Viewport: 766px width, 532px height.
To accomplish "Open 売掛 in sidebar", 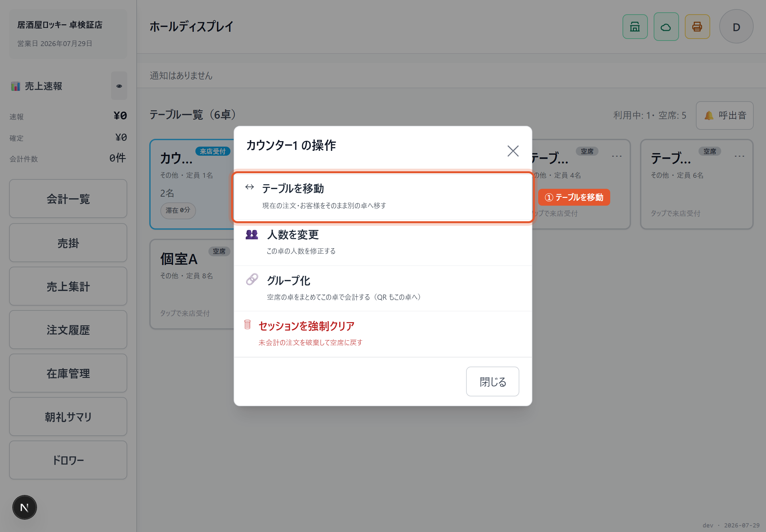I will pyautogui.click(x=68, y=243).
